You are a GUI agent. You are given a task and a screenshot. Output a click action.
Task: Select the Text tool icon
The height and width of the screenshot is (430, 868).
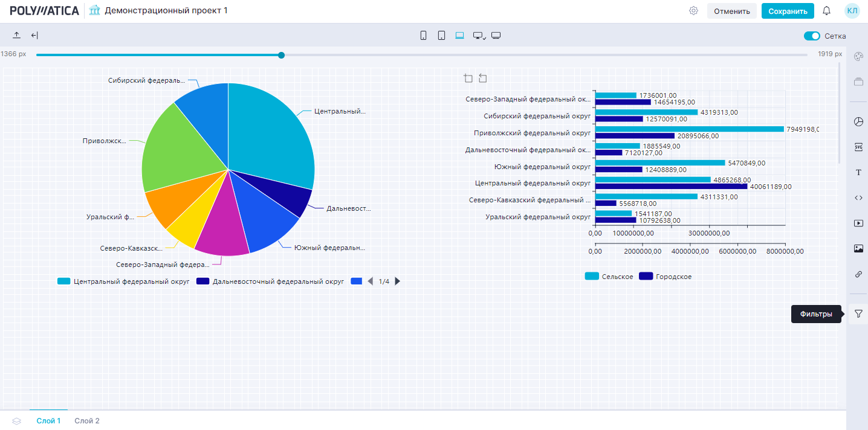(x=858, y=173)
